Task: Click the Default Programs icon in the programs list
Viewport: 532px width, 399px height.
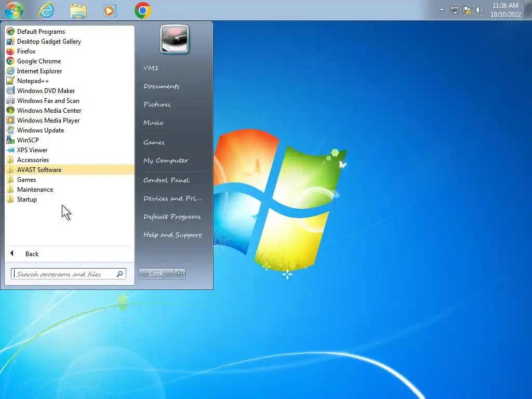Action: [x=10, y=32]
